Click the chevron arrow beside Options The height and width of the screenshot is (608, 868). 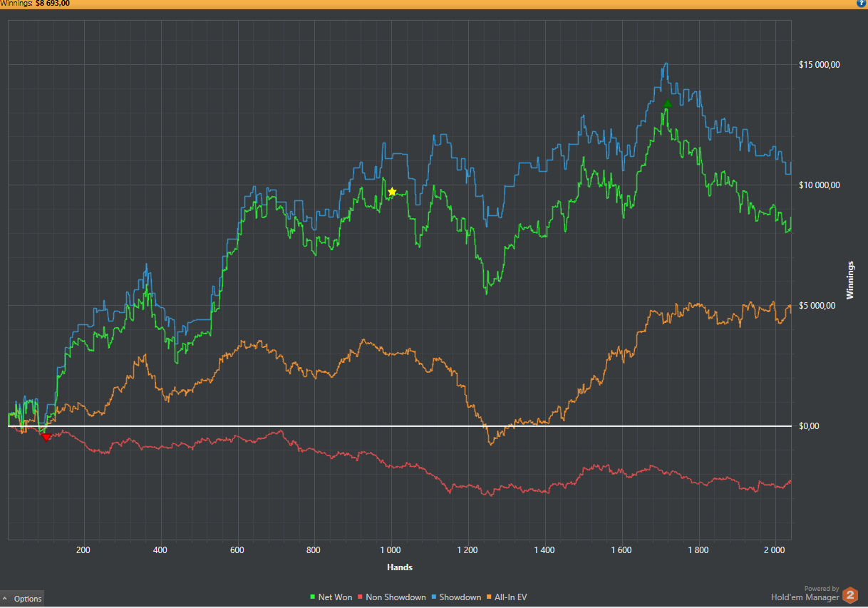tap(6, 599)
